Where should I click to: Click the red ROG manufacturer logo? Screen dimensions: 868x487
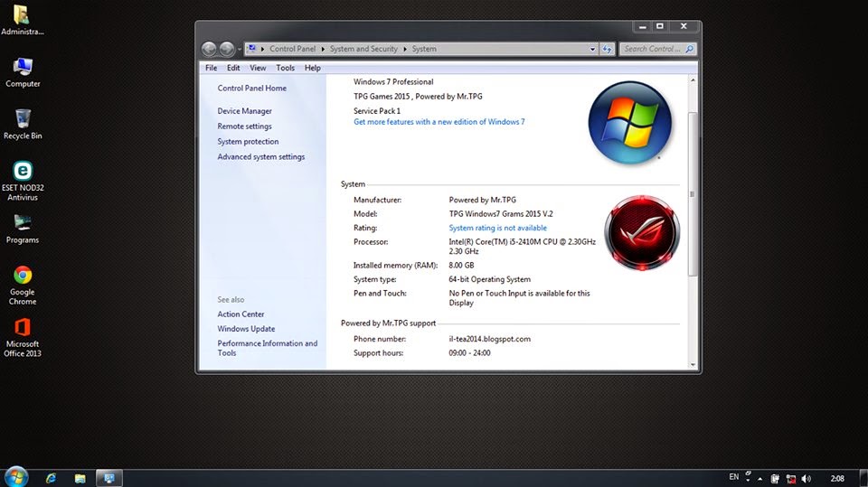[642, 232]
